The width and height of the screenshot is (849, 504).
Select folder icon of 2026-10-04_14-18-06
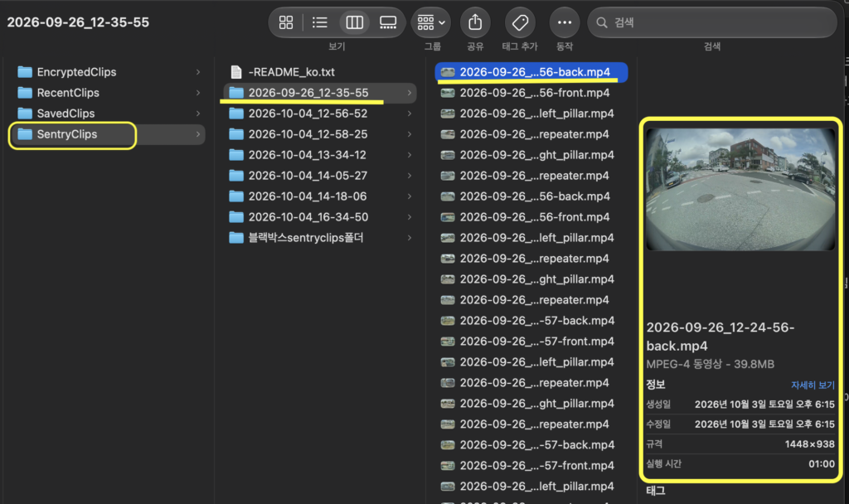coord(236,196)
